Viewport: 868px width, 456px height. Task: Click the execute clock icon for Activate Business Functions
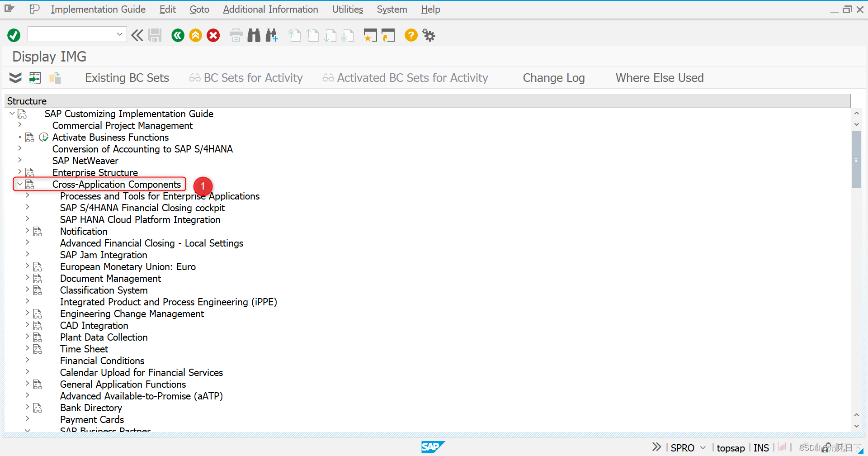44,137
